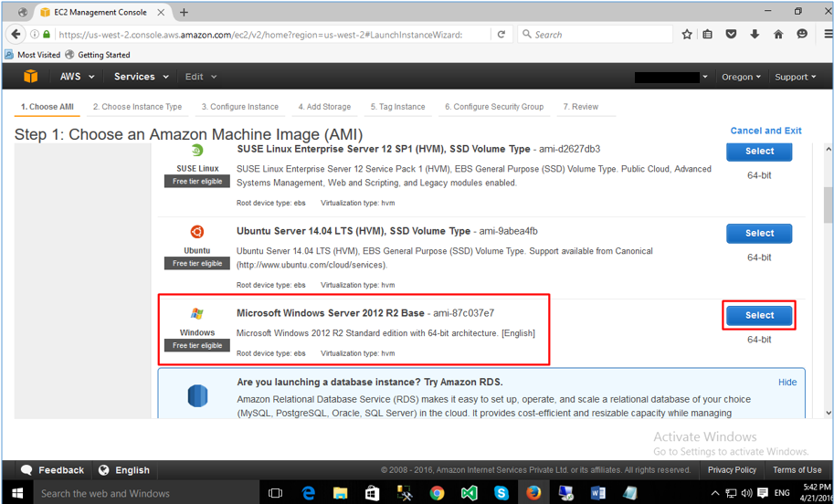Click the ENG language indicator
The height and width of the screenshot is (504, 834).
coord(784,493)
